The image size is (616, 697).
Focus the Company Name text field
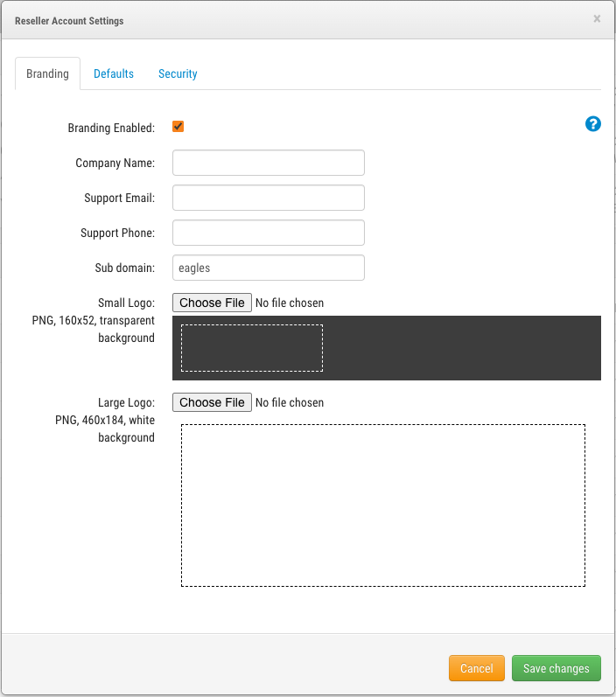click(x=268, y=163)
